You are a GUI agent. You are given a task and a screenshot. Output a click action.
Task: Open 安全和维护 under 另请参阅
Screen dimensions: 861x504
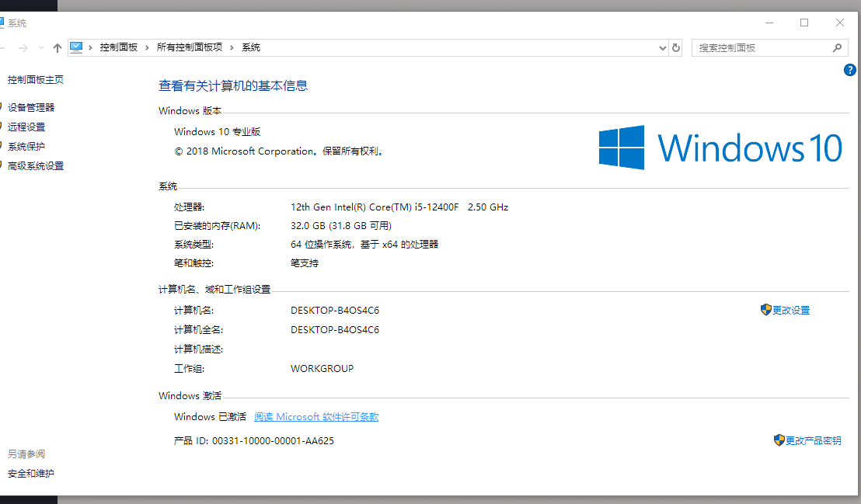(31, 473)
